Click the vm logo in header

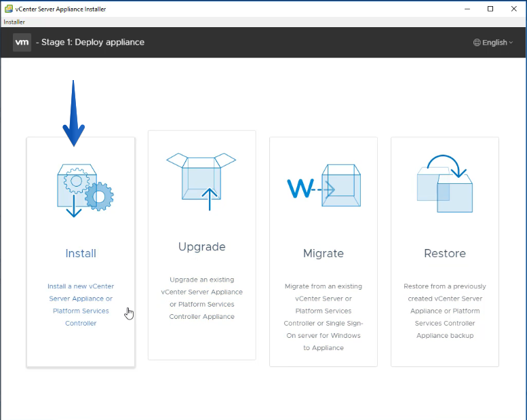[22, 42]
